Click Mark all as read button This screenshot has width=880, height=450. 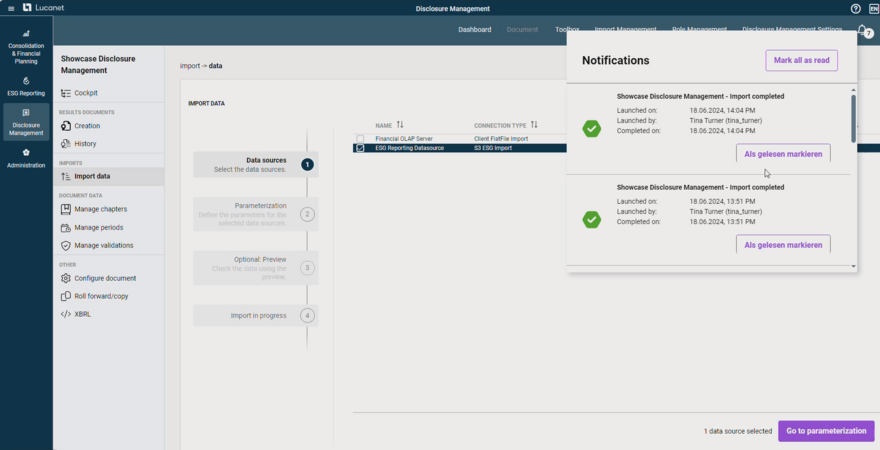(801, 61)
